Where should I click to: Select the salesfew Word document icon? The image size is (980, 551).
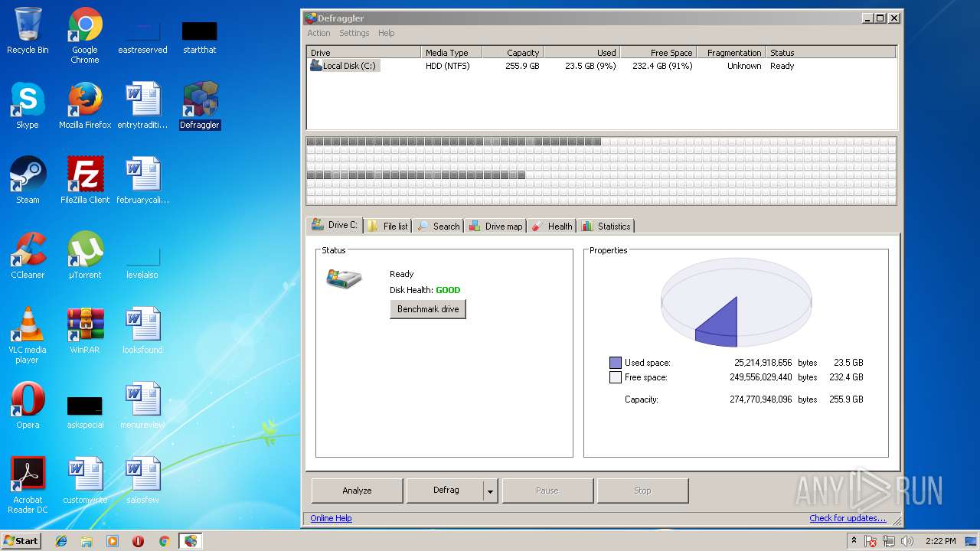click(x=142, y=481)
